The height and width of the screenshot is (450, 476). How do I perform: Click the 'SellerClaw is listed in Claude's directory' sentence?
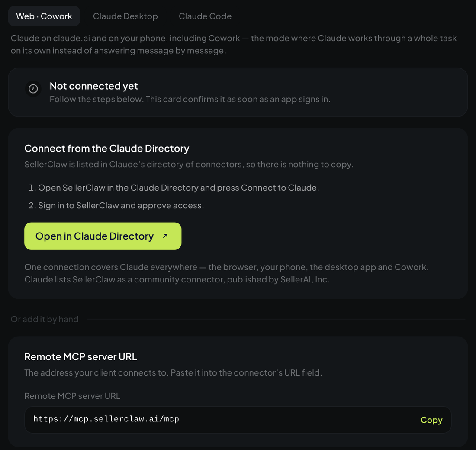[x=189, y=165]
